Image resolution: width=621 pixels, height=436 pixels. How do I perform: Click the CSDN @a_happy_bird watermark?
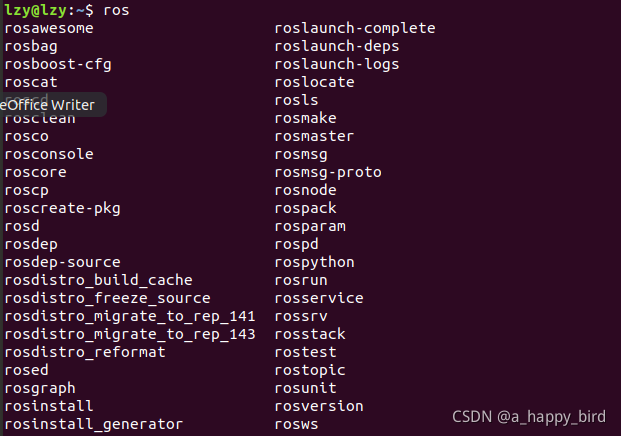(529, 417)
